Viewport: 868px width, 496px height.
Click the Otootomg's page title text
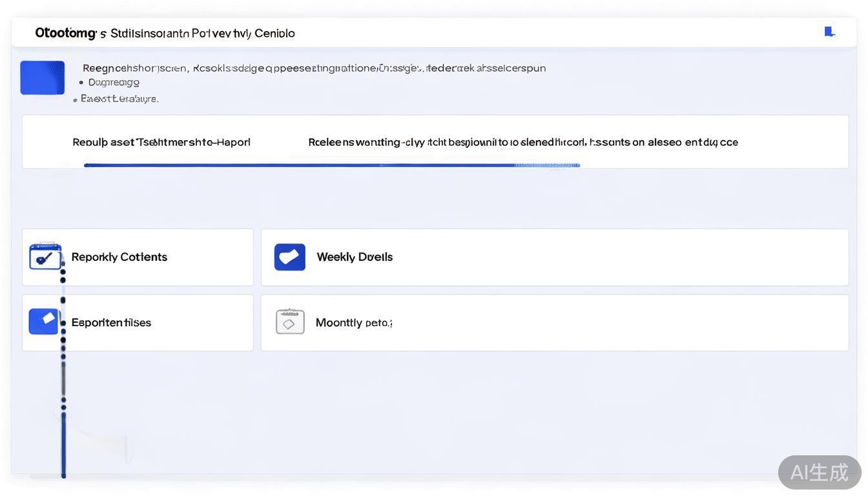(165, 33)
